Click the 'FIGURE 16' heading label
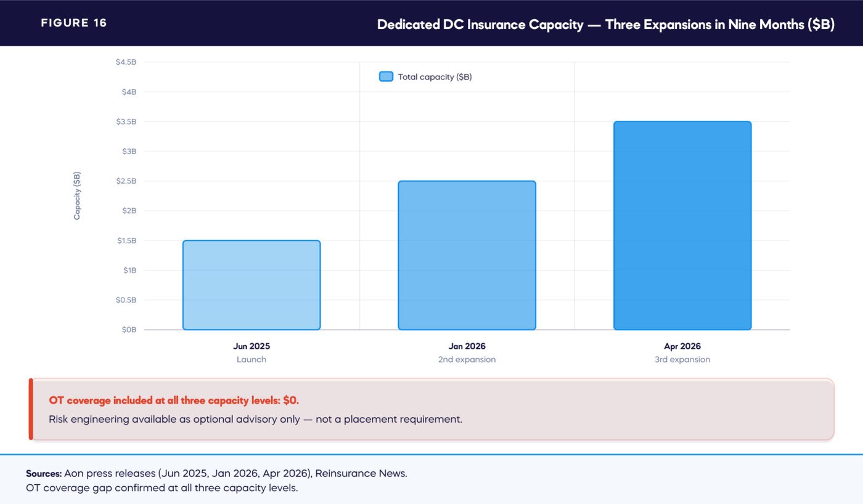 pyautogui.click(x=74, y=23)
